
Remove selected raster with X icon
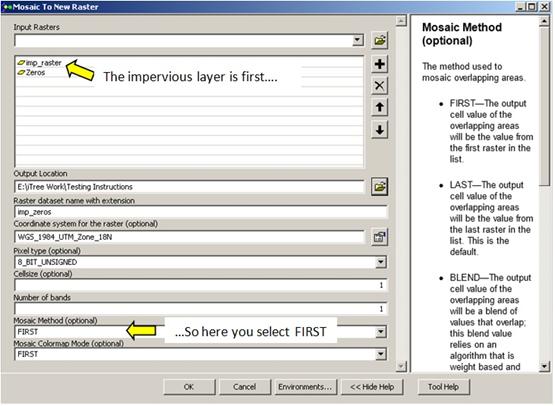(379, 86)
